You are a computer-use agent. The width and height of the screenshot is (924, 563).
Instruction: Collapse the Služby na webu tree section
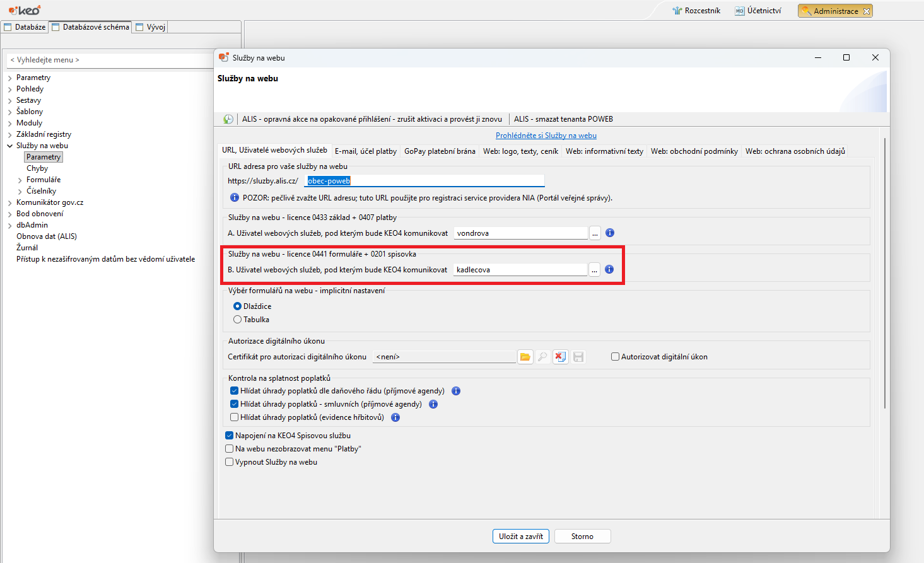[x=9, y=145]
